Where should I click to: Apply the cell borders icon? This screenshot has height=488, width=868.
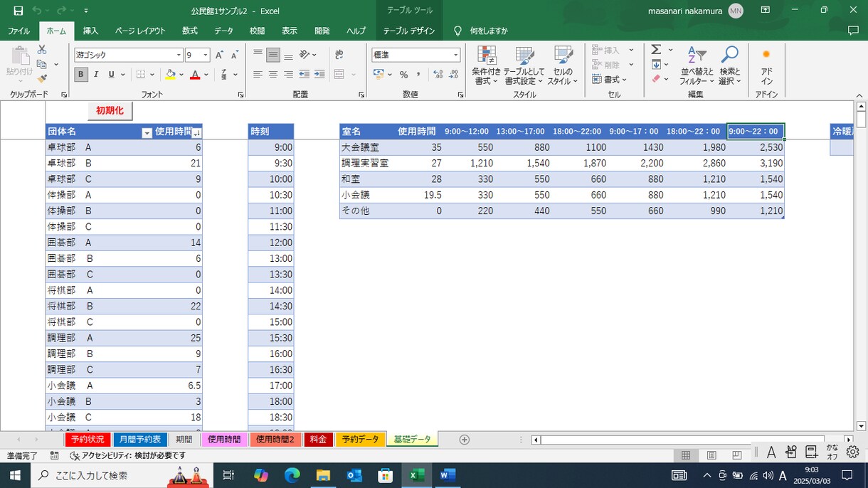pos(141,75)
